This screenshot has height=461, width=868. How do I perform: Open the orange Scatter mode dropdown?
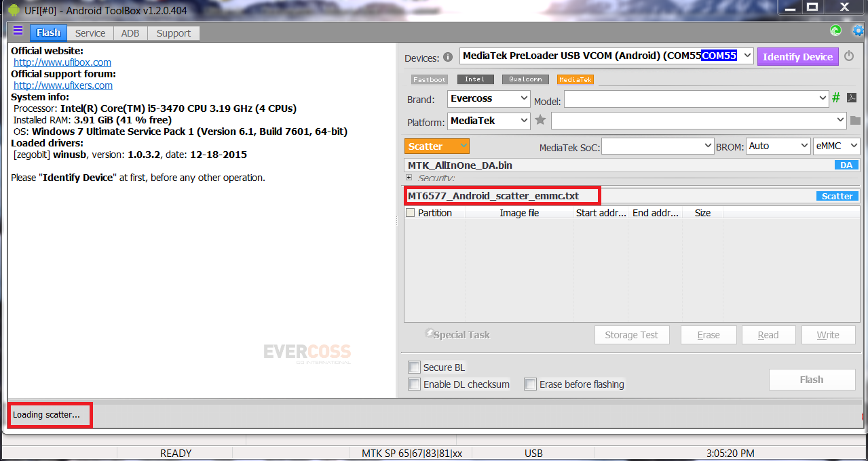pyautogui.click(x=437, y=146)
